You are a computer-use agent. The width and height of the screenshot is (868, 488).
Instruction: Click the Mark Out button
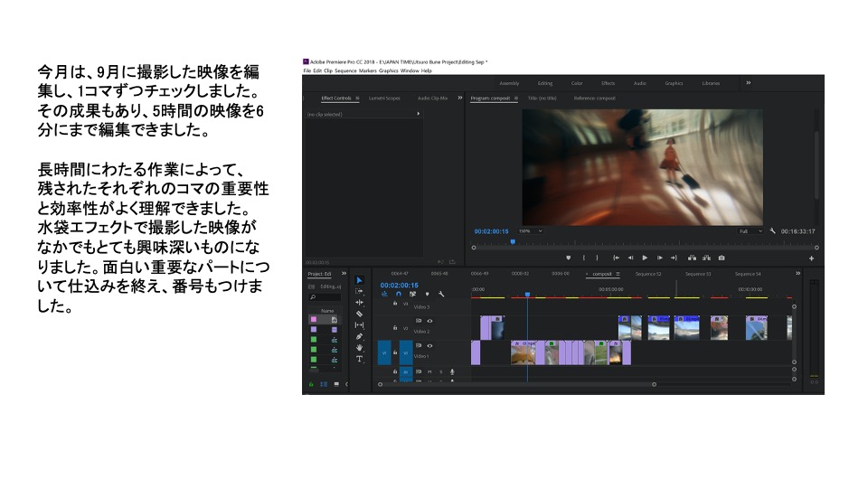pyautogui.click(x=598, y=258)
